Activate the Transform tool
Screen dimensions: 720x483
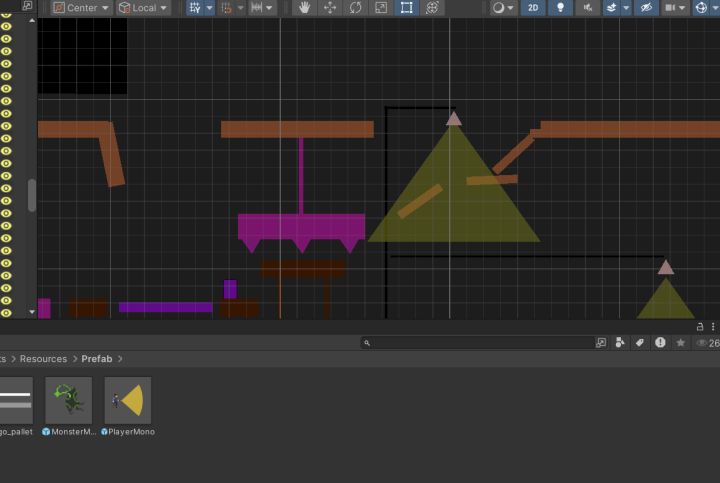[x=432, y=8]
